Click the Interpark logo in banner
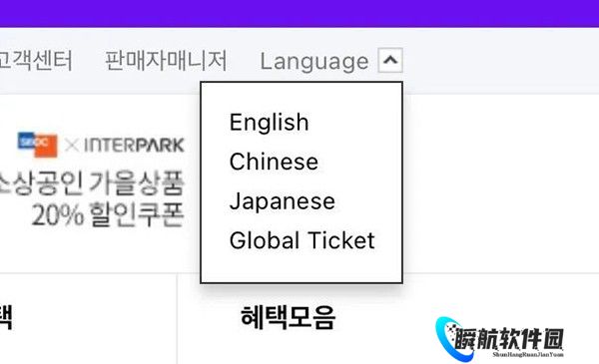Screen dimensions: 599x364 [x=134, y=145]
